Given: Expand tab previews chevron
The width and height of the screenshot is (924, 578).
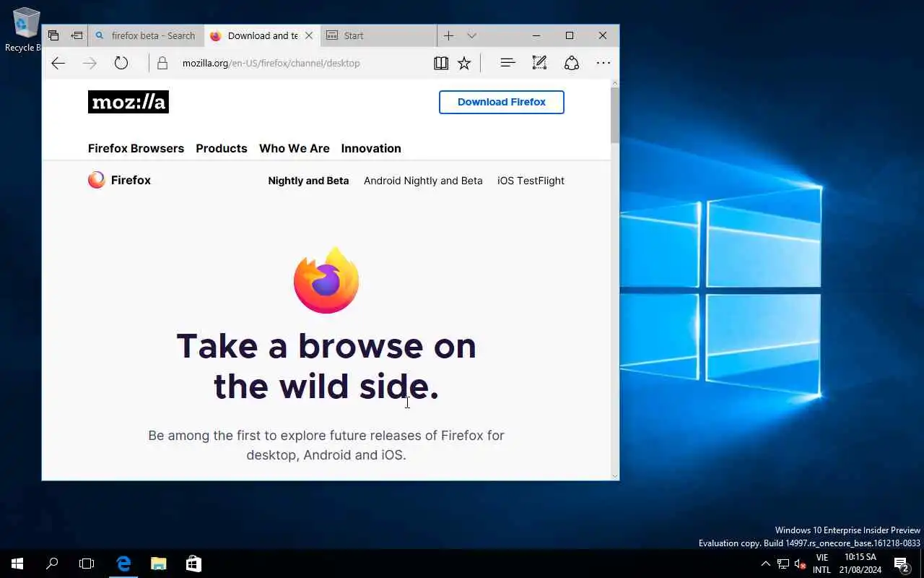Looking at the screenshot, I should (x=471, y=35).
